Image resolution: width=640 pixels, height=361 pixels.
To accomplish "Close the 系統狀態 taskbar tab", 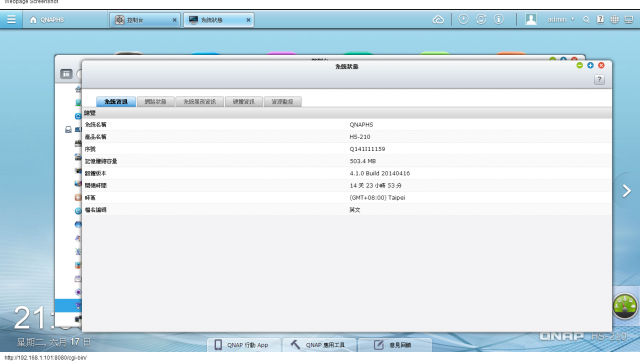I will [x=248, y=20].
